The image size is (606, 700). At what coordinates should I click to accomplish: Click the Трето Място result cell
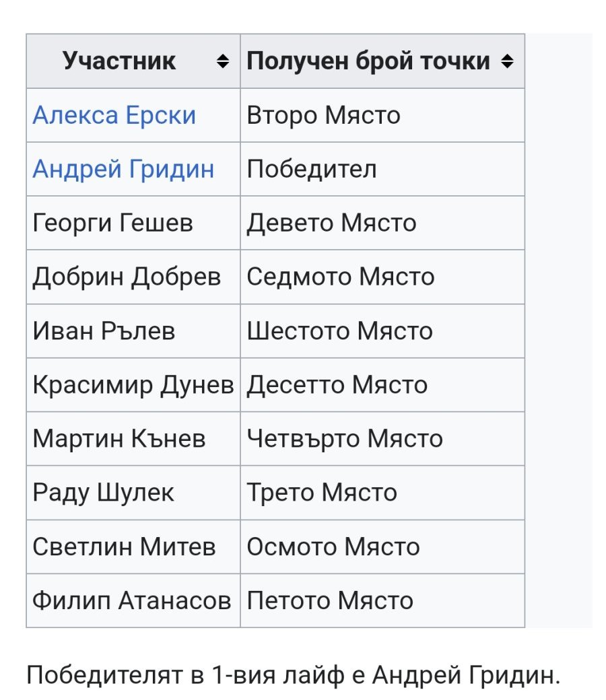322,493
